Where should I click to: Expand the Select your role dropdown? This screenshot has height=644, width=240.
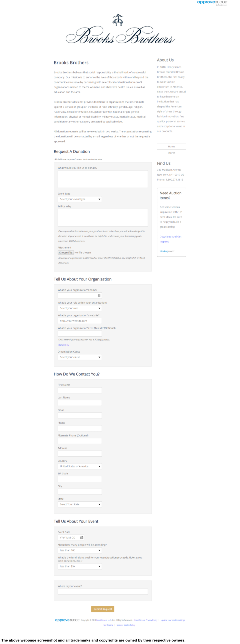[80, 308]
